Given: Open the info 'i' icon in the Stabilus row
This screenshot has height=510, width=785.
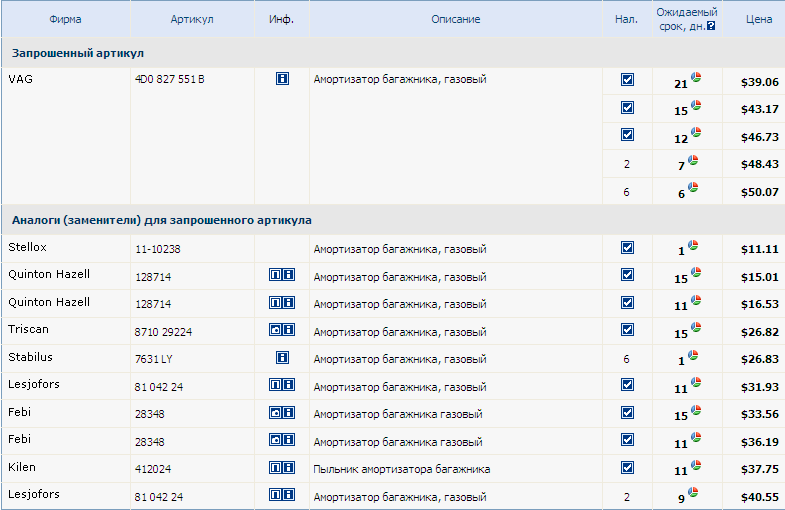Looking at the screenshot, I should tap(282, 357).
